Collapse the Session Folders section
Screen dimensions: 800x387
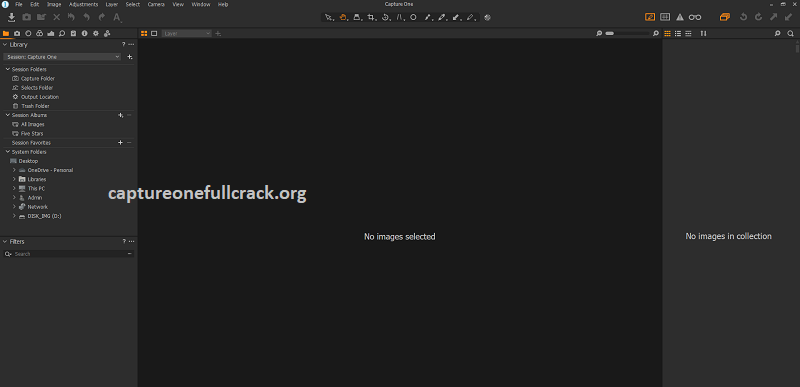8,69
